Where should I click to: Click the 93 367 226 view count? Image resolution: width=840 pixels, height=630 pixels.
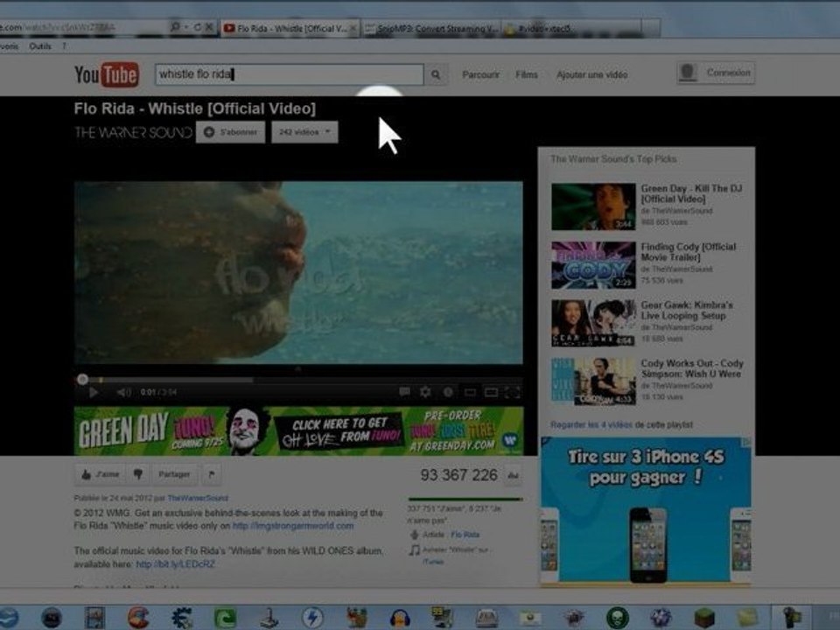pos(458,475)
